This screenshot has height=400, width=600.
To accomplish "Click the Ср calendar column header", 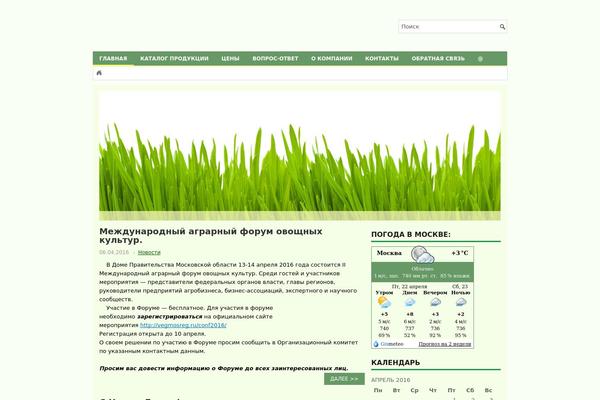I will 414,390.
